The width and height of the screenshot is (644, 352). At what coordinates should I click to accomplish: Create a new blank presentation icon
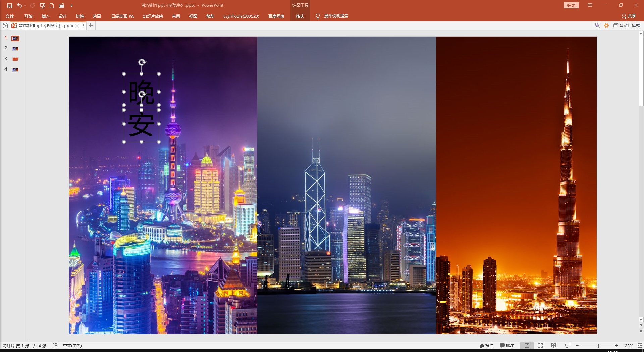(52, 5)
